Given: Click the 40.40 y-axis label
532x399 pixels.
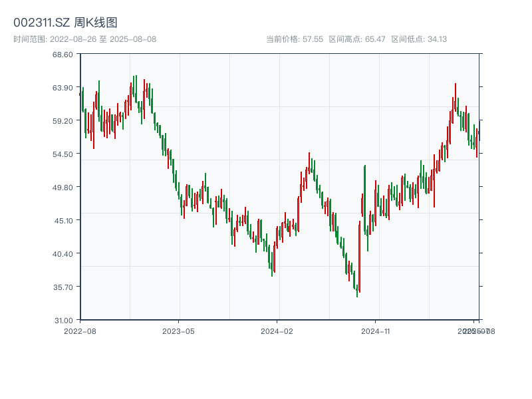Looking at the screenshot, I should tap(63, 254).
